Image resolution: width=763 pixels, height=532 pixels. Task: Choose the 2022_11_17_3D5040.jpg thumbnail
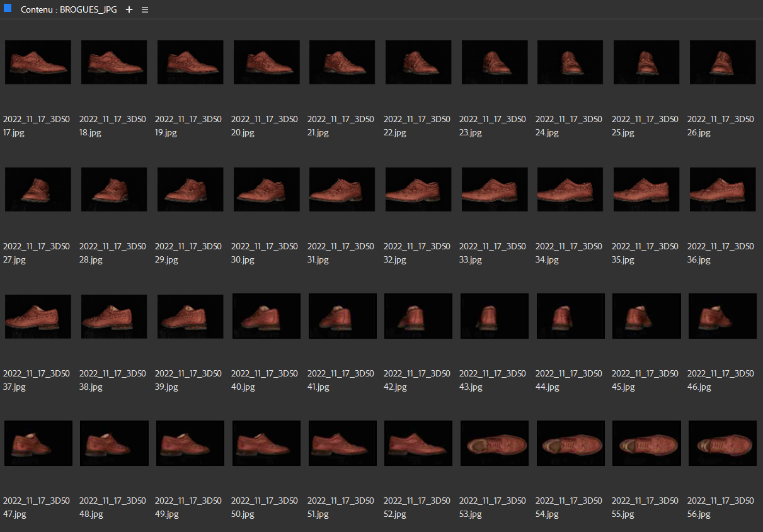point(266,317)
